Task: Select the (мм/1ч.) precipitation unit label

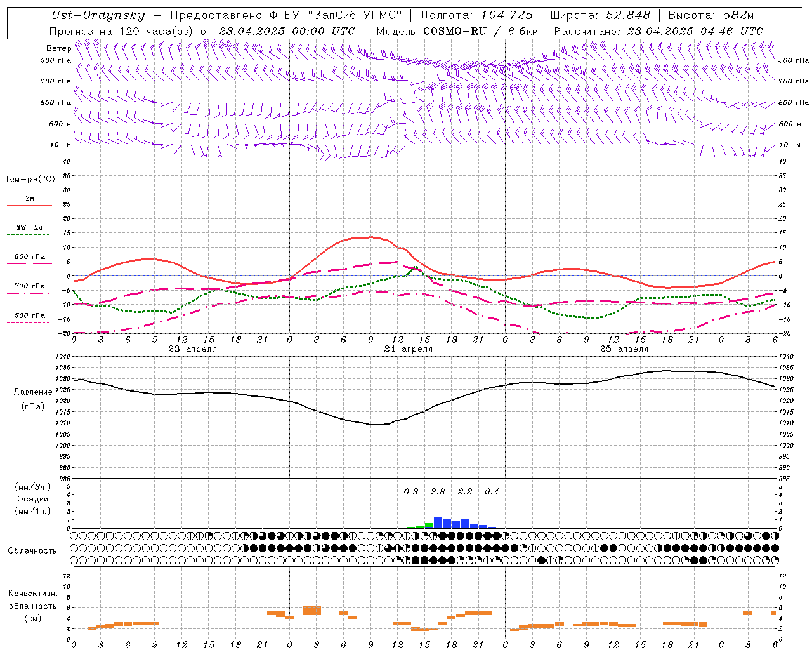Action: click(x=33, y=511)
